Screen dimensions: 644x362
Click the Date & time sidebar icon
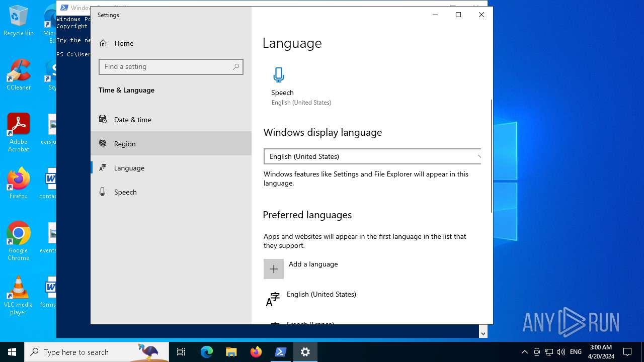(103, 119)
